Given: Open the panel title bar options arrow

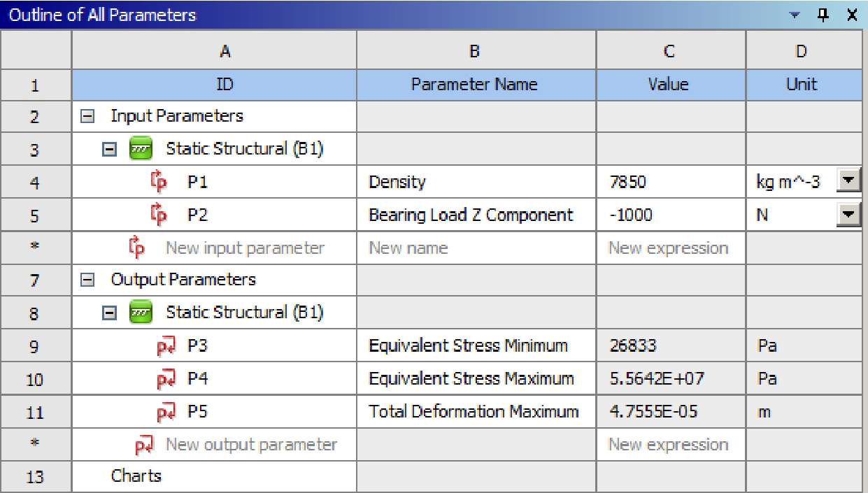Looking at the screenshot, I should click(811, 14).
